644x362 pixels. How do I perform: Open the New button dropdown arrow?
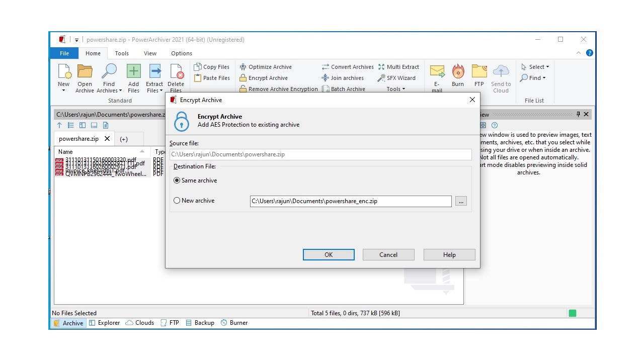click(64, 91)
